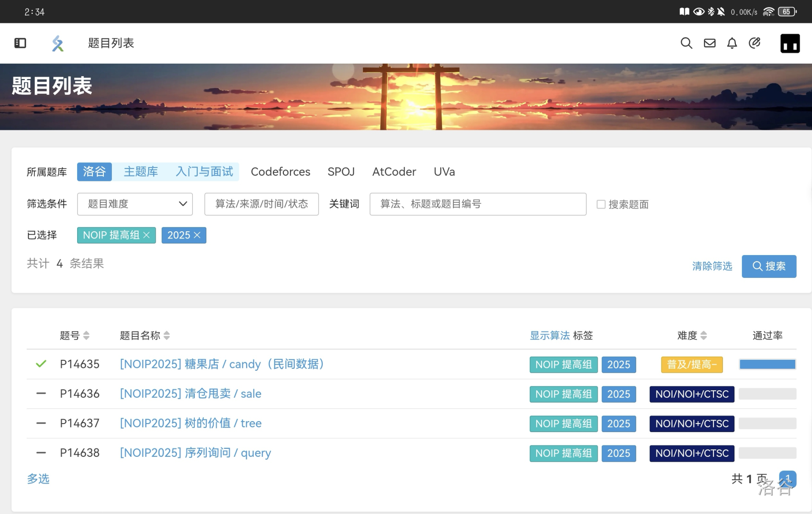The image size is (812, 514).
Task: Enable the 搜索题面 checkbox
Action: coord(601,204)
